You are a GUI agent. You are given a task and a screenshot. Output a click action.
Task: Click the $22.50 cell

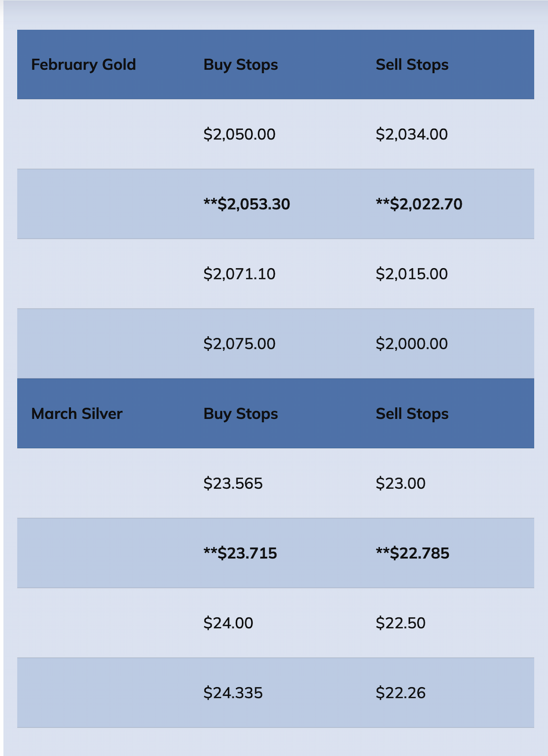click(x=400, y=623)
